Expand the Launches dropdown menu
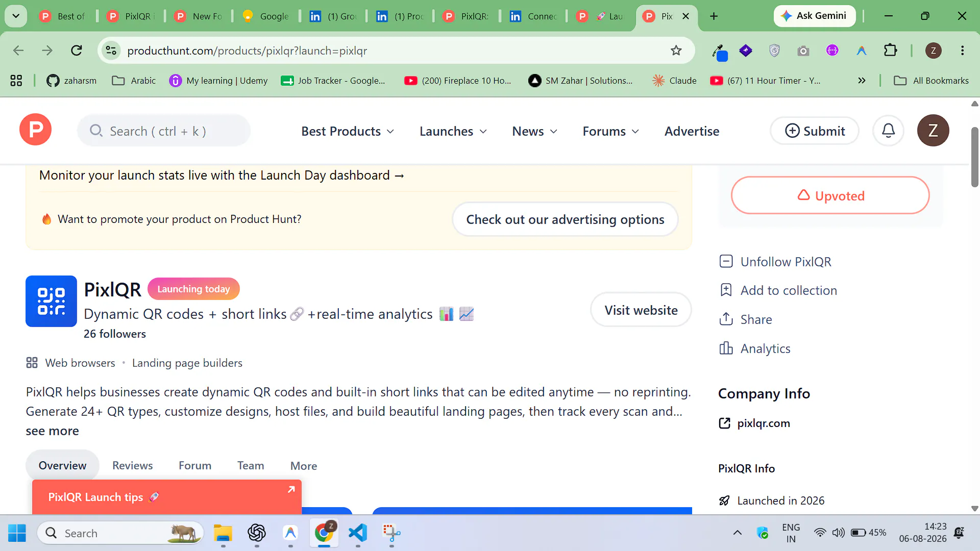The image size is (980, 551). coord(453,131)
